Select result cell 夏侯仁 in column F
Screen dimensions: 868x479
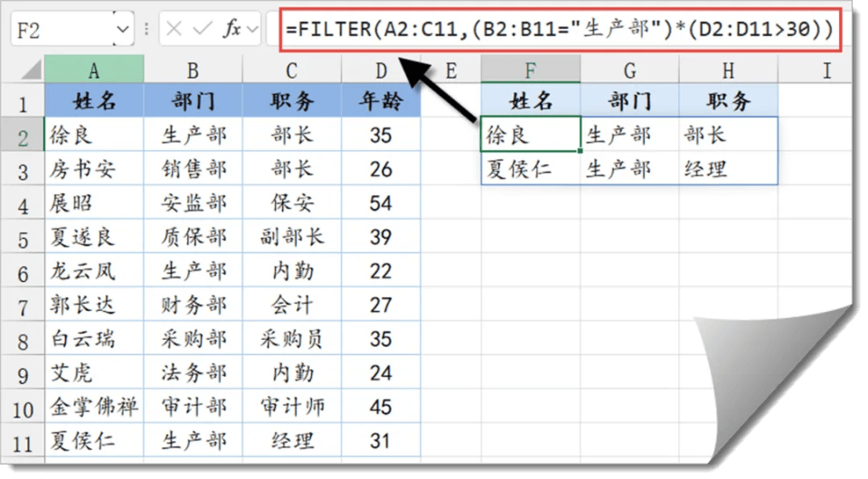pos(531,169)
